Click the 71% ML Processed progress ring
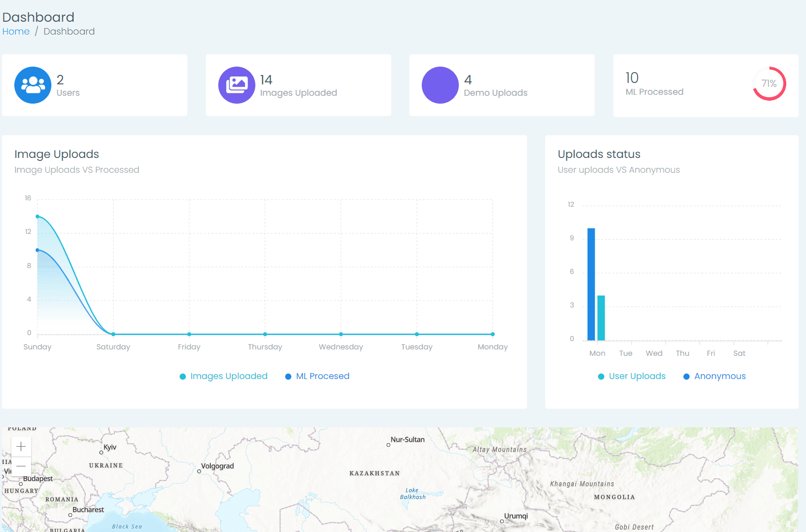 (x=769, y=84)
